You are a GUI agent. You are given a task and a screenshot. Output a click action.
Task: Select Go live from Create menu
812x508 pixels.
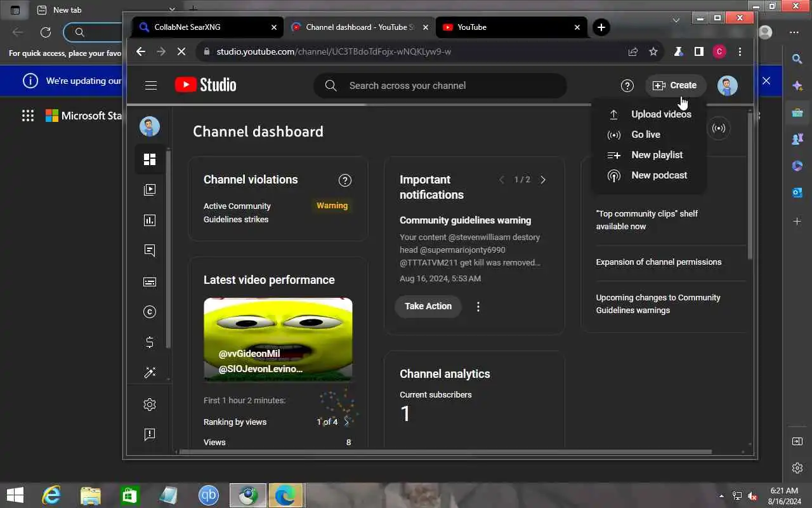648,135
